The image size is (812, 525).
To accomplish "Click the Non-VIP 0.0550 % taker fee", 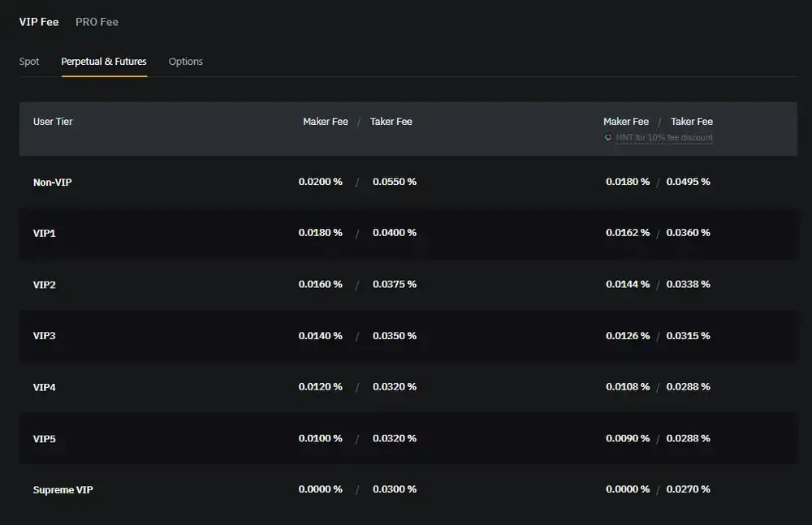I will pyautogui.click(x=395, y=182).
